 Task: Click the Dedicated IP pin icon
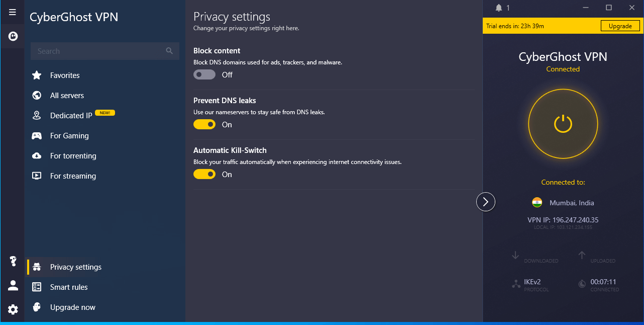click(x=37, y=116)
